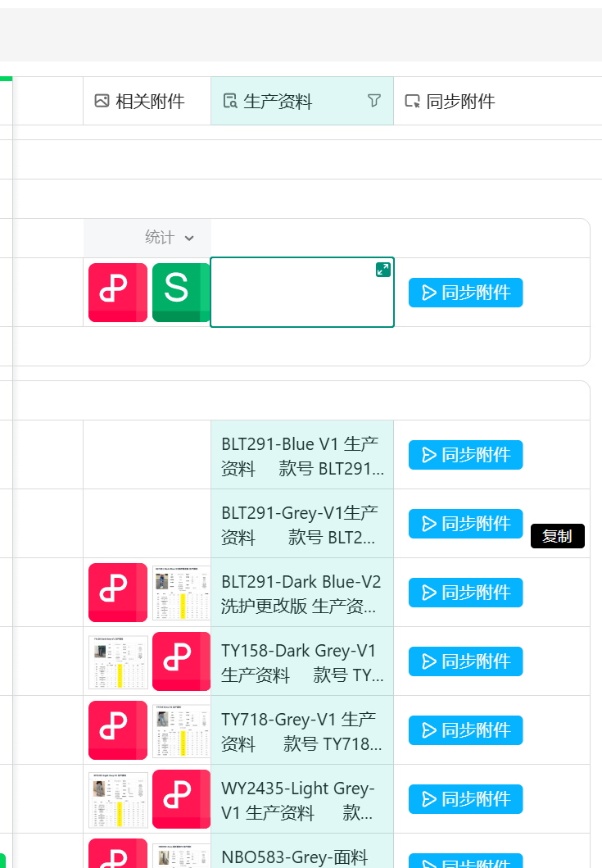Click 同步附件 button in WY2435-Light Grey row
Image resolution: width=602 pixels, height=868 pixels.
tap(465, 799)
